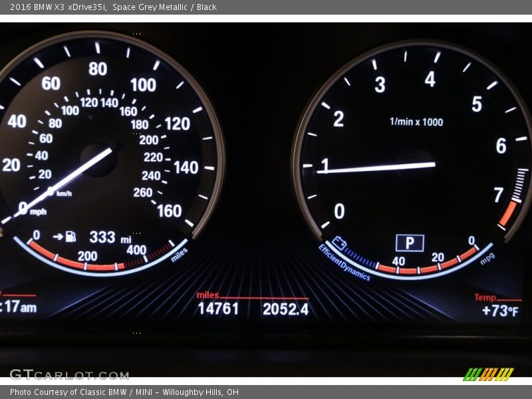
Task: Click the EfficientDynamics label
Action: pyautogui.click(x=344, y=263)
